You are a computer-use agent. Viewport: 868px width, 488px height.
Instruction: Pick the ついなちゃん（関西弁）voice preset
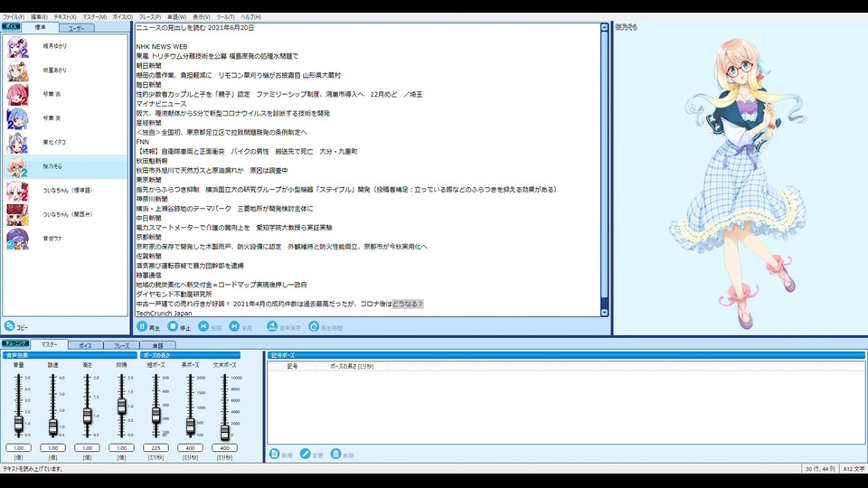click(x=65, y=214)
